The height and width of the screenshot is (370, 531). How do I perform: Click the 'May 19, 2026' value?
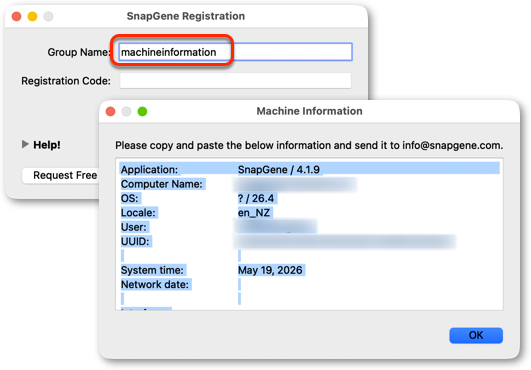tap(270, 270)
